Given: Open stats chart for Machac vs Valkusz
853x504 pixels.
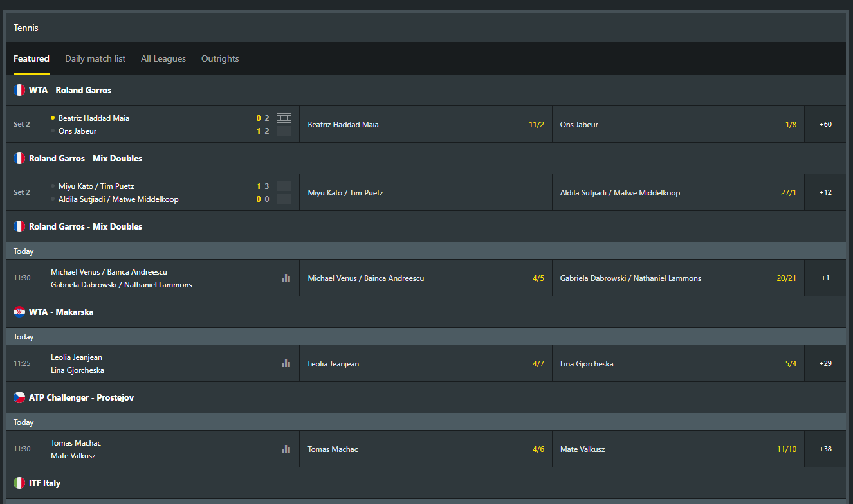Looking at the screenshot, I should [x=286, y=449].
